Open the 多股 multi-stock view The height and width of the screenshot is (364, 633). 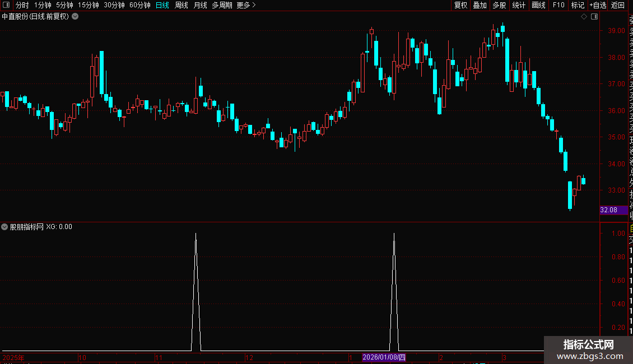[x=499, y=5]
